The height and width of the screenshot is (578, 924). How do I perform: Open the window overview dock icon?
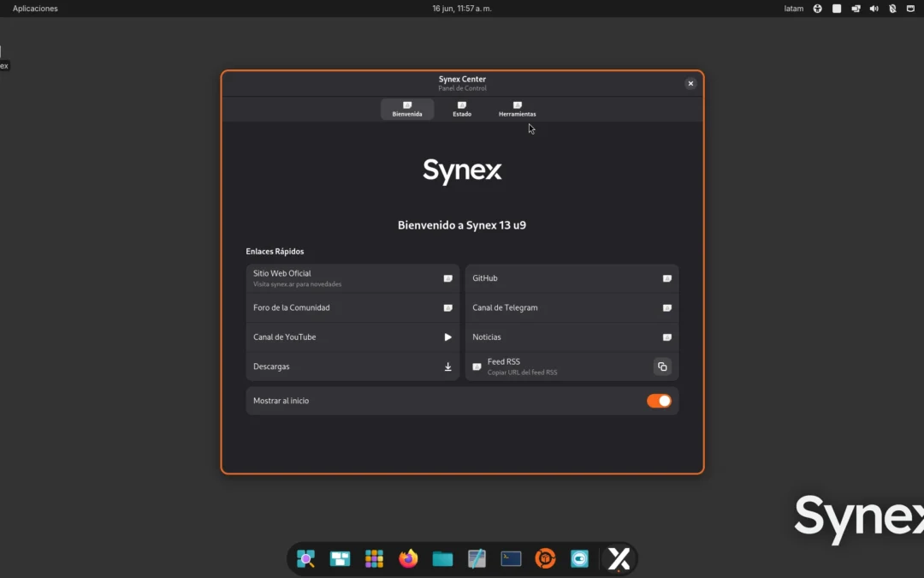coord(340,558)
